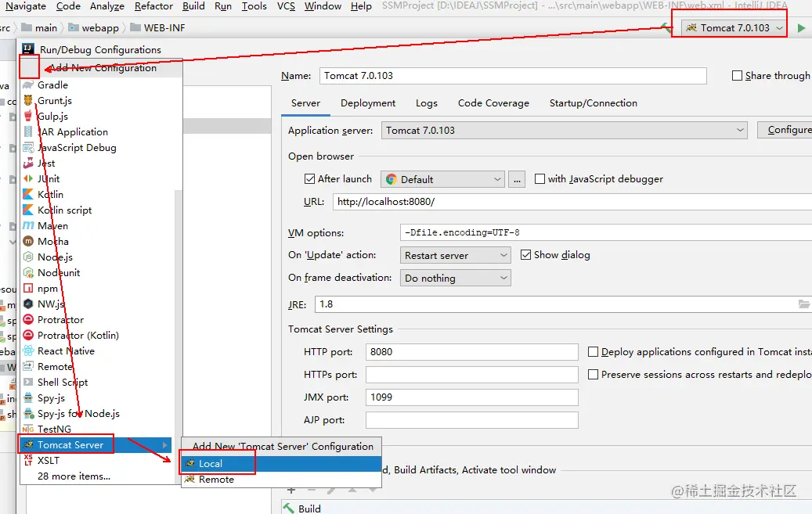Pick the React Native atom icon
Image resolution: width=812 pixels, height=514 pixels.
[28, 351]
